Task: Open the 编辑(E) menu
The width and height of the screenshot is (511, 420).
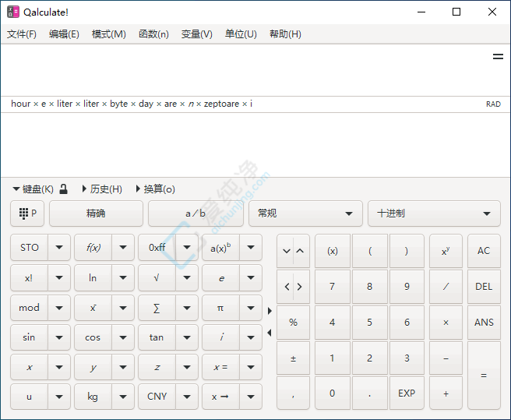Action: pos(64,34)
